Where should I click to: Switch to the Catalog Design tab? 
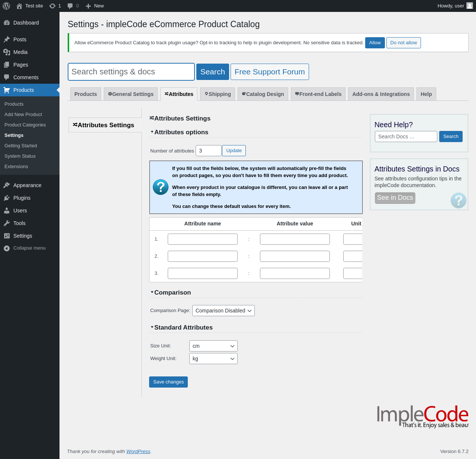click(263, 94)
